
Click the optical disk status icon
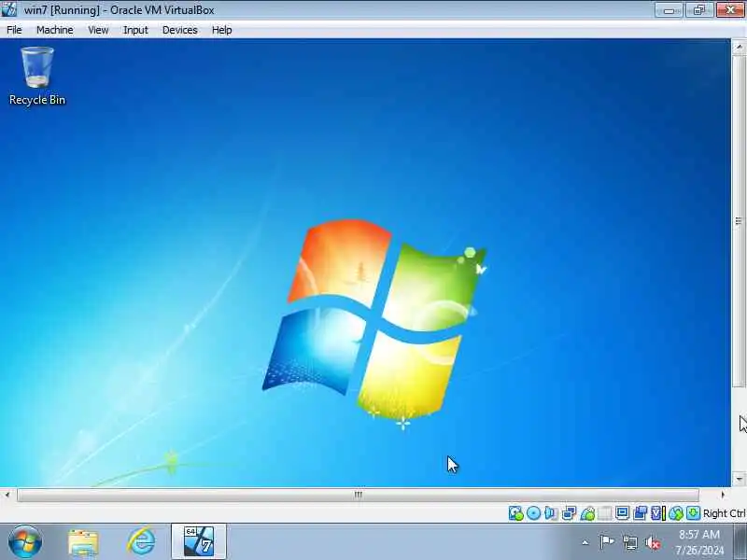(533, 513)
